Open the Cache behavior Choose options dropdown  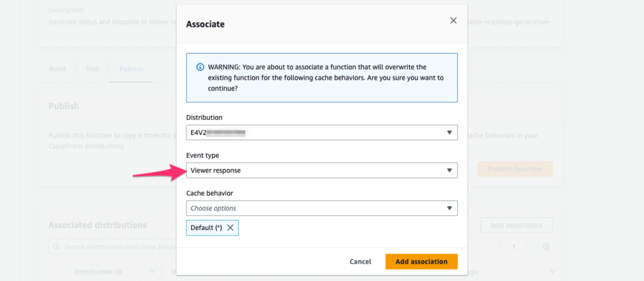coord(322,208)
